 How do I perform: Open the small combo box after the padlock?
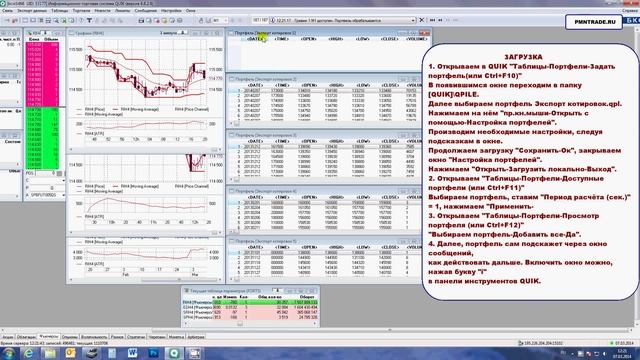point(220,20)
